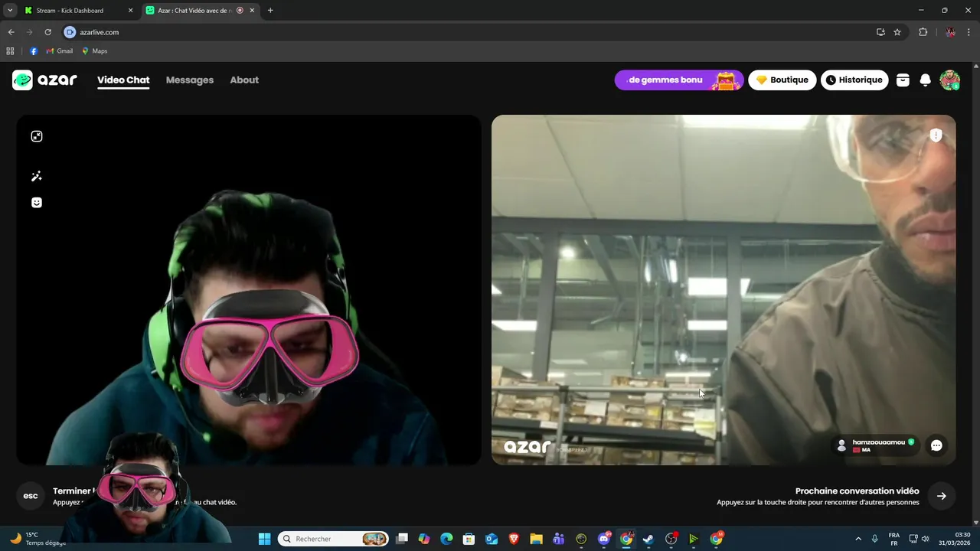
Task: Launch Copilot from the taskbar
Action: click(x=424, y=539)
